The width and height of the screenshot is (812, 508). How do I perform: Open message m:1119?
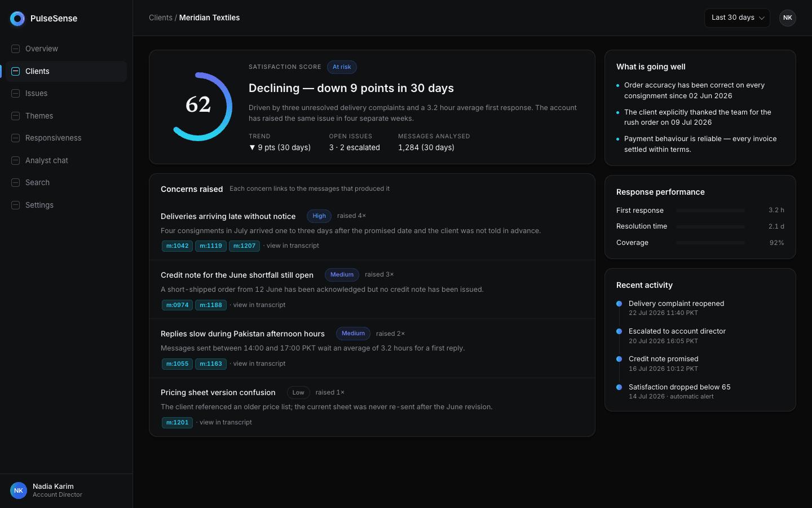(211, 246)
